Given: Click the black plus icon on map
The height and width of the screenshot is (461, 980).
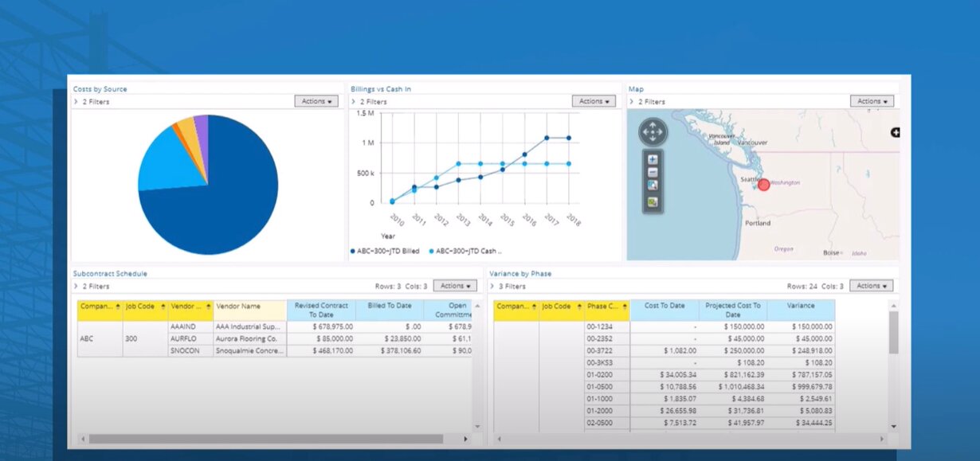Looking at the screenshot, I should click(x=895, y=132).
